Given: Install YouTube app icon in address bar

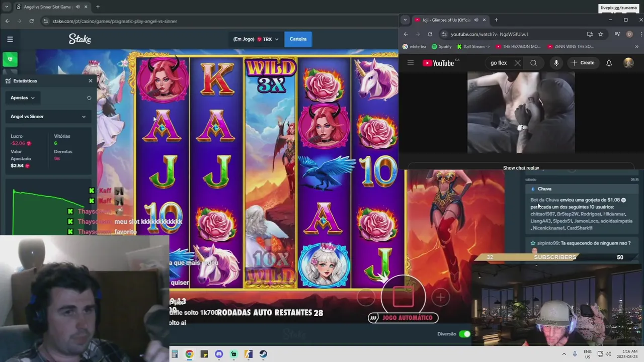Looking at the screenshot, I should coord(590,34).
